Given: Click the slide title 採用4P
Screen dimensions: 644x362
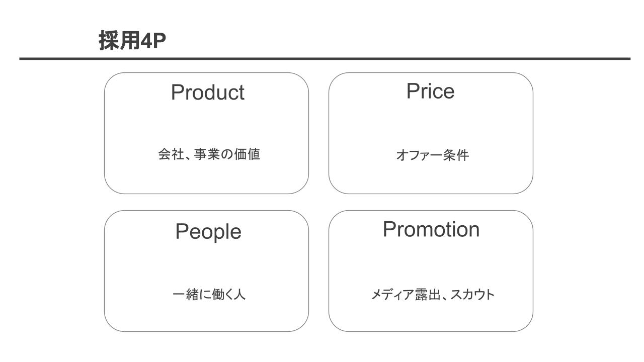Looking at the screenshot, I should [132, 42].
